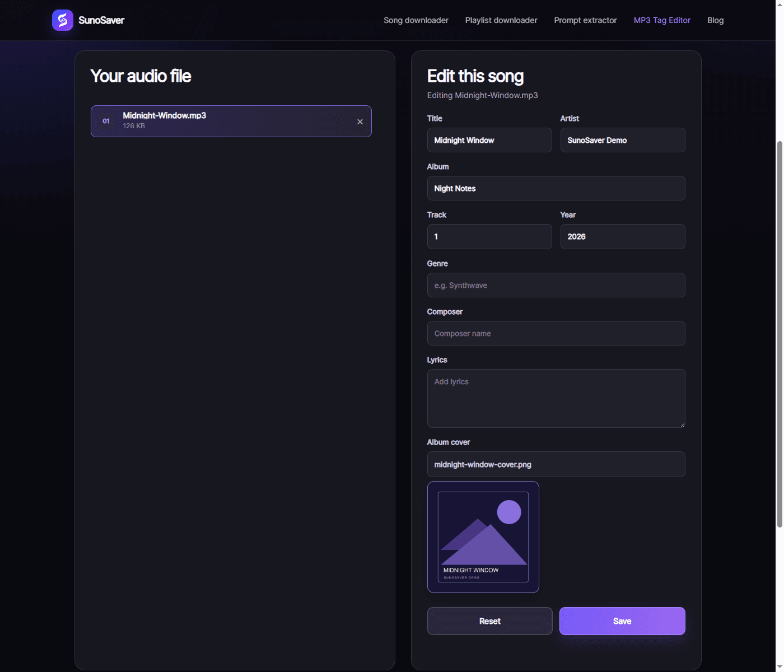This screenshot has width=784, height=672.
Task: Go to Playlist downloader
Action: pyautogui.click(x=501, y=20)
